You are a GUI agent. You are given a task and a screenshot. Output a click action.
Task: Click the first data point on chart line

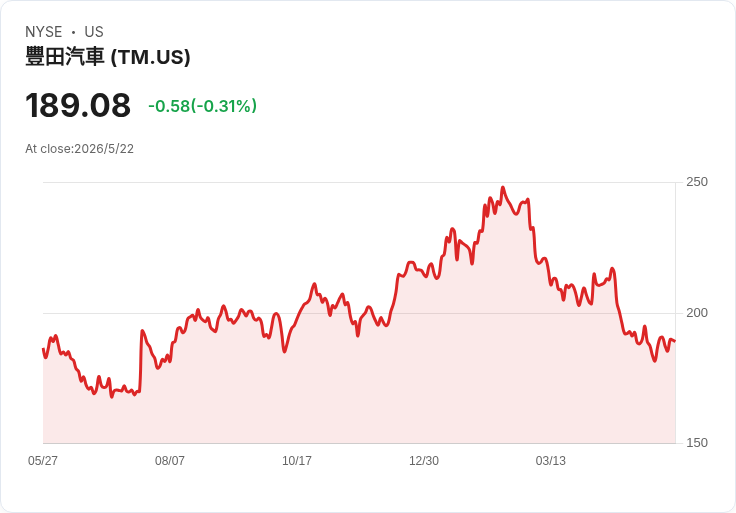43,349
